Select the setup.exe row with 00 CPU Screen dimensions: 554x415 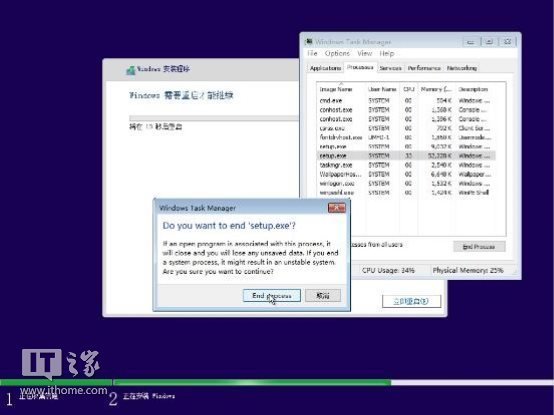click(406, 147)
